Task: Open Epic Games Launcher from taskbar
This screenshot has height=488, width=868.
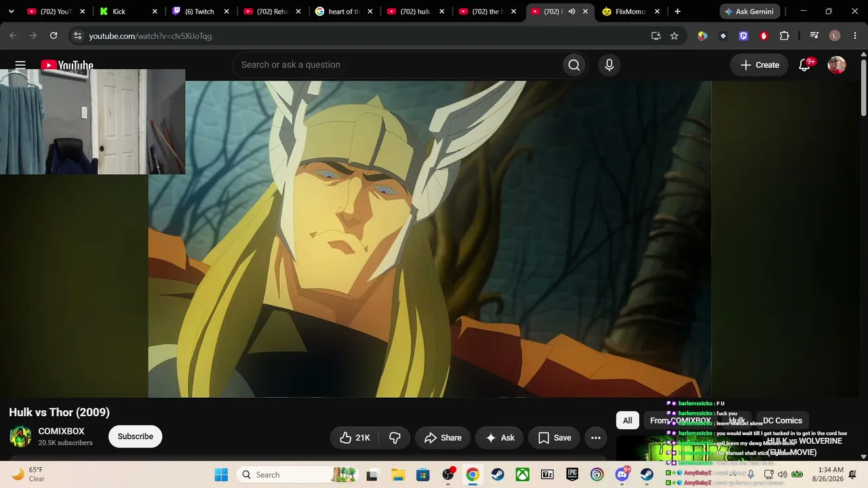Action: (x=572, y=475)
